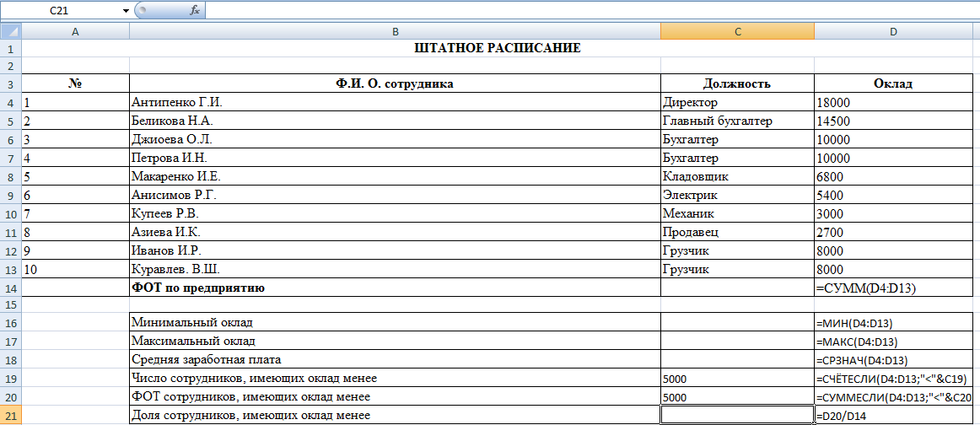Select row 14 header
980x425 pixels.
coord(11,288)
